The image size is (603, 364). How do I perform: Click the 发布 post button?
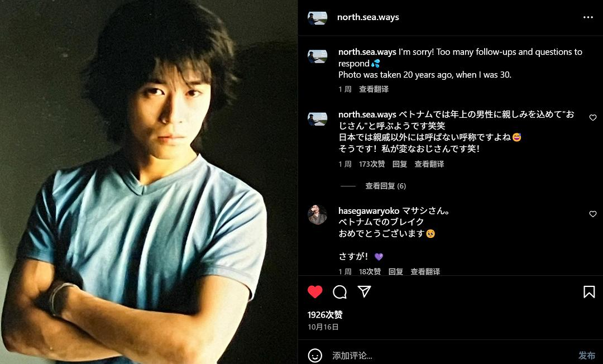(586, 356)
